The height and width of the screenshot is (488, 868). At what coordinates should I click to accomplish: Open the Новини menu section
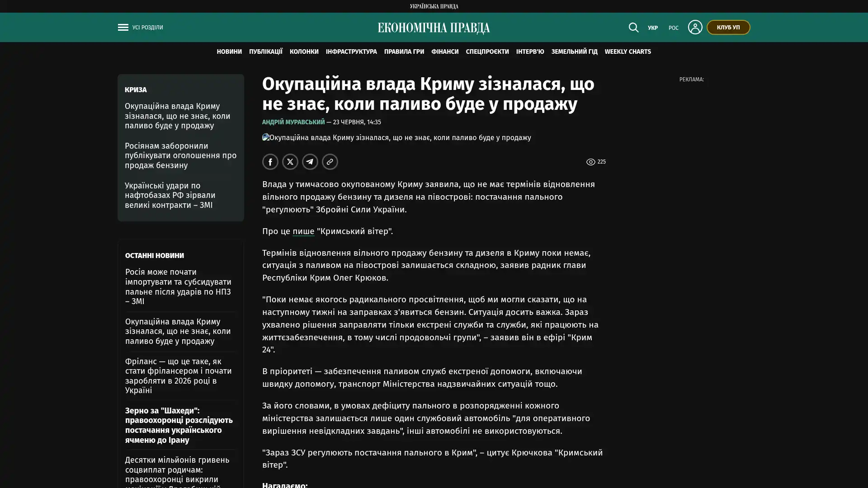tap(229, 52)
